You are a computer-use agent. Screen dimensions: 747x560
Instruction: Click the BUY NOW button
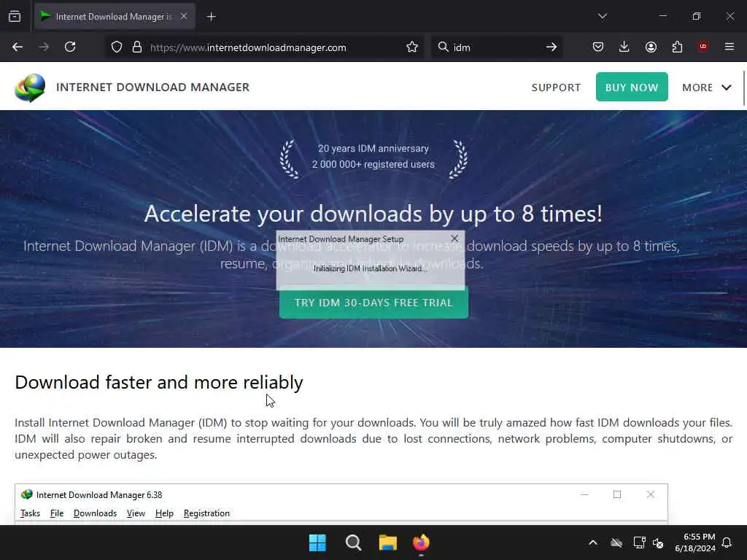click(x=632, y=87)
